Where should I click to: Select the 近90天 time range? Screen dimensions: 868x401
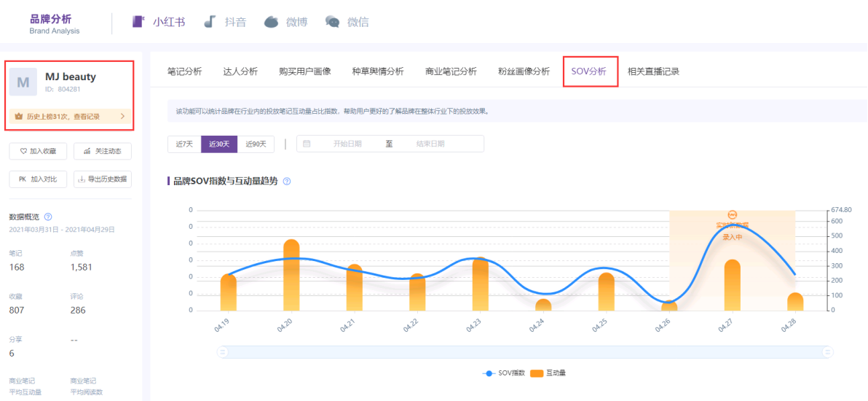click(256, 144)
